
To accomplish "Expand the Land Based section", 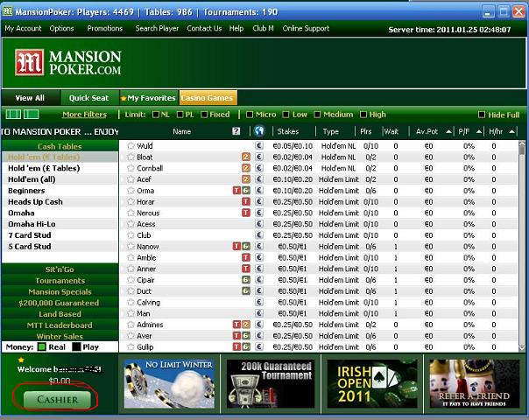I will (60, 314).
